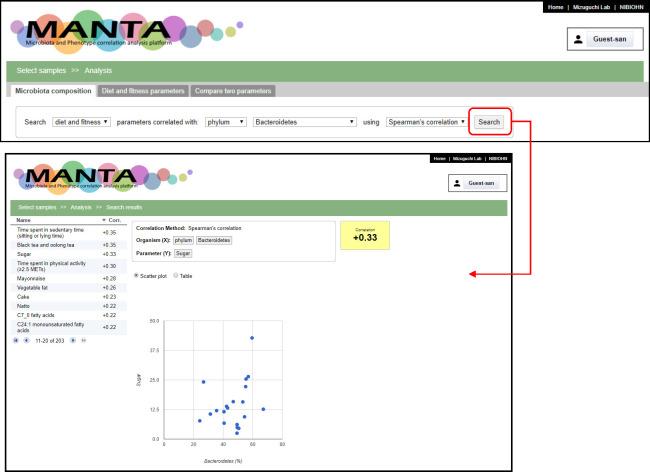Click the yellow correlation +0.33 box
650x472 pixels.
point(365,235)
